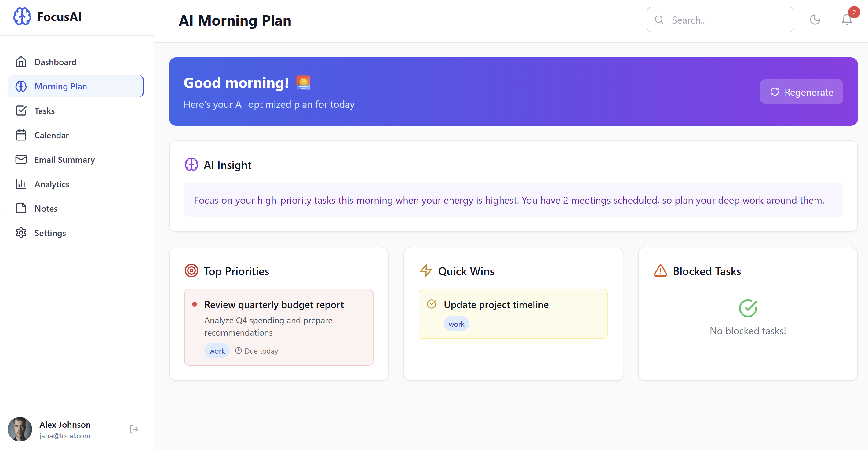
Task: Click the log out arrow icon
Action: pos(134,429)
